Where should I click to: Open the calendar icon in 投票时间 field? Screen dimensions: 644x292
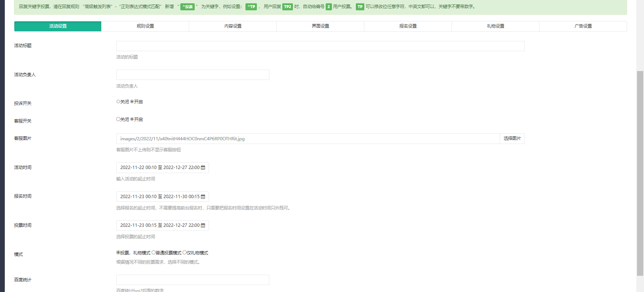(203, 225)
